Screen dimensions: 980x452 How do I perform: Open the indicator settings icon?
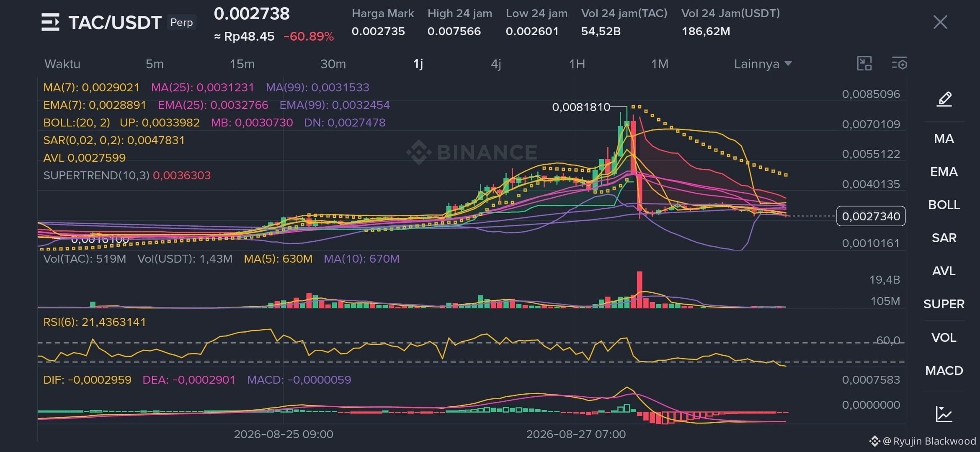point(899,64)
